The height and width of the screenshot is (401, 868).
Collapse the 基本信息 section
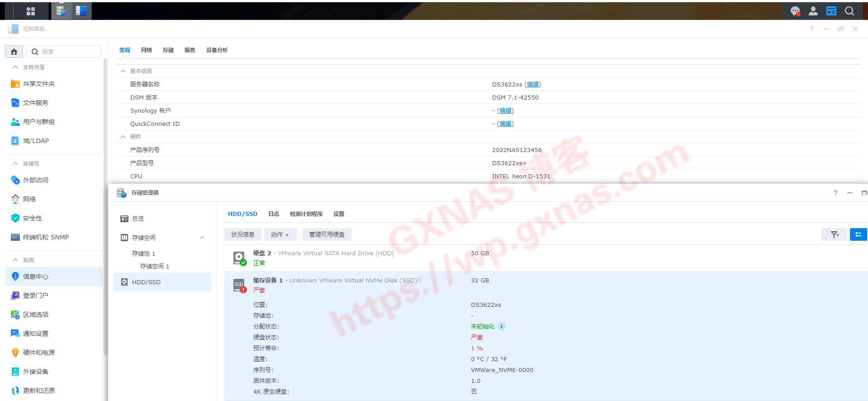pyautogui.click(x=123, y=71)
